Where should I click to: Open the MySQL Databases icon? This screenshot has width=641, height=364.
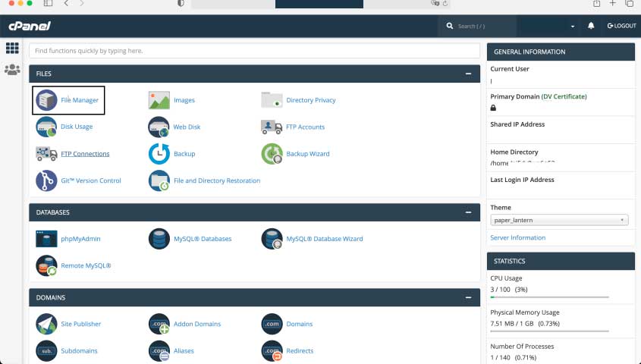[159, 239]
